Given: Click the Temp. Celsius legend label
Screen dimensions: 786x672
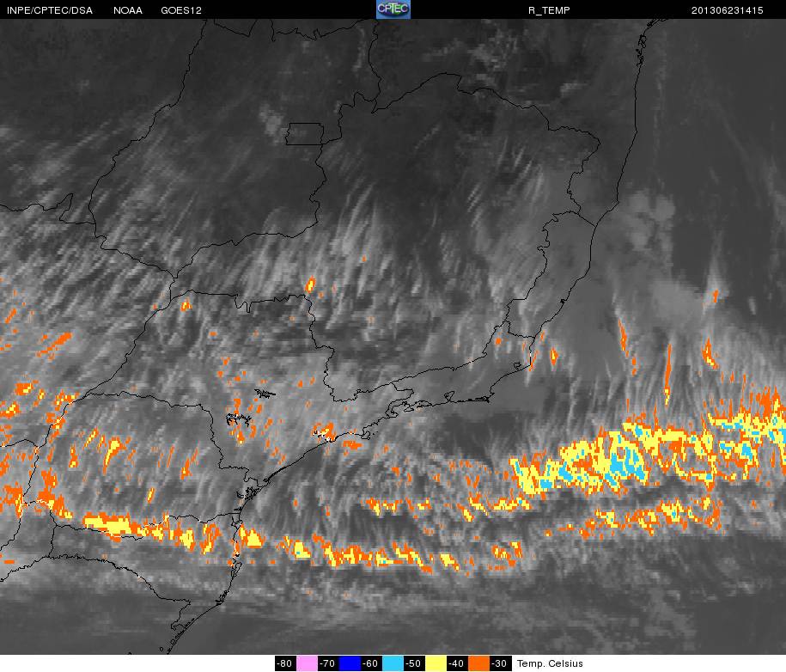Looking at the screenshot, I should pos(550,663).
